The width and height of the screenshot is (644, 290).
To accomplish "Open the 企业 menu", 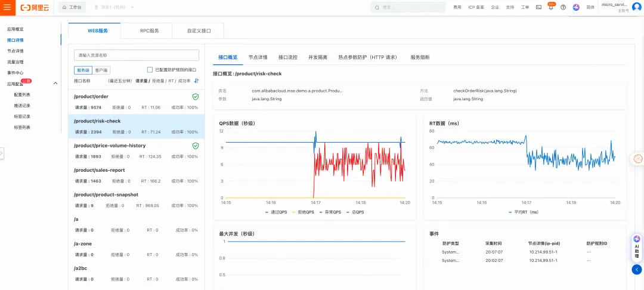I will coord(495,7).
